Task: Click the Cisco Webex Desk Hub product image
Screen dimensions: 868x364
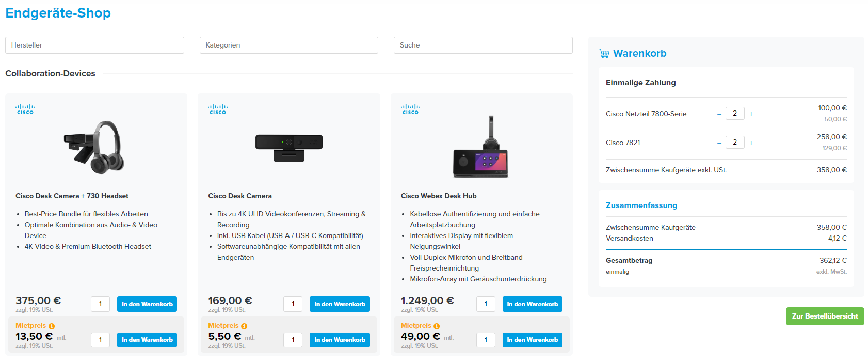Action: tap(481, 147)
